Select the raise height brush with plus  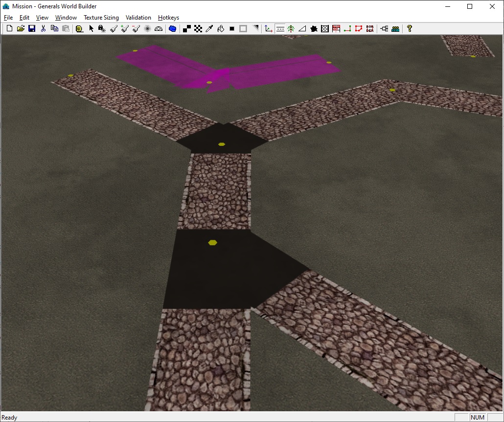125,28
